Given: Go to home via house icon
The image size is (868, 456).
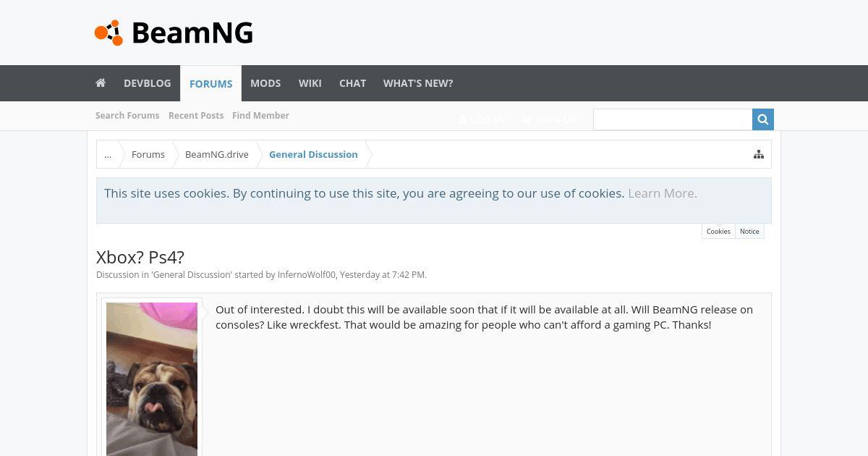Looking at the screenshot, I should (x=101, y=83).
